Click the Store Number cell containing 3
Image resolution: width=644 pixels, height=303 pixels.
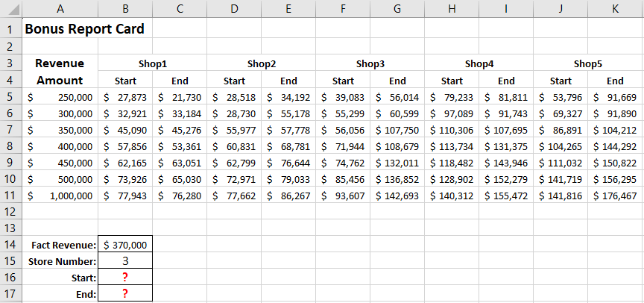[125, 261]
